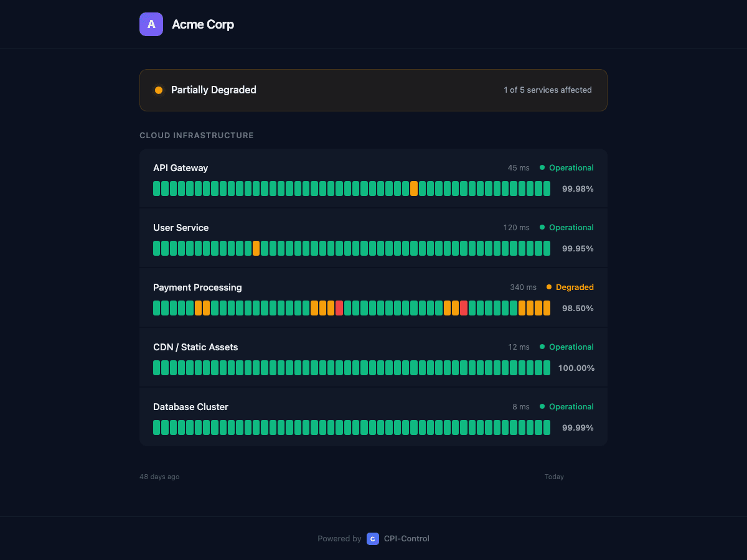Expand the Payment Processing service row

tap(197, 287)
